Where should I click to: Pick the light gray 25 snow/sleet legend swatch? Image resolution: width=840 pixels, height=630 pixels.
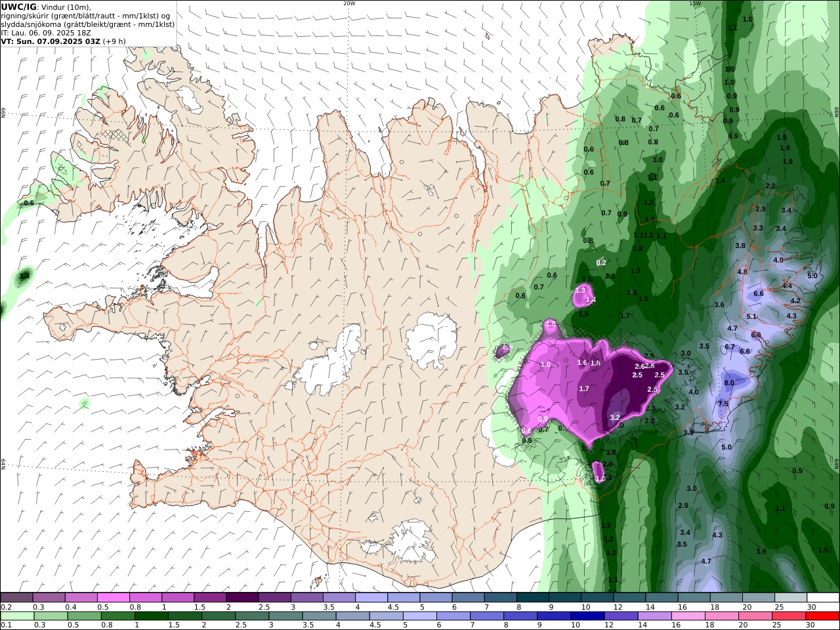pyautogui.click(x=791, y=598)
